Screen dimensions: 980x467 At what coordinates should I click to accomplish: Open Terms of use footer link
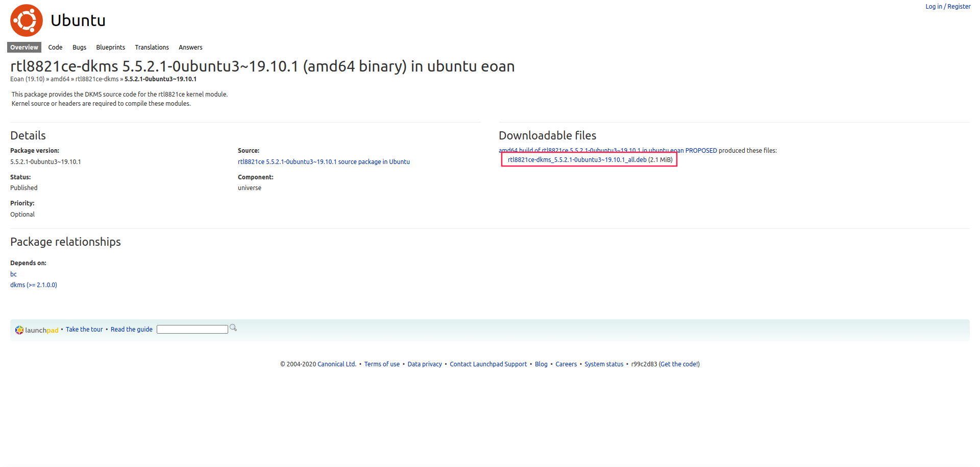(x=382, y=364)
